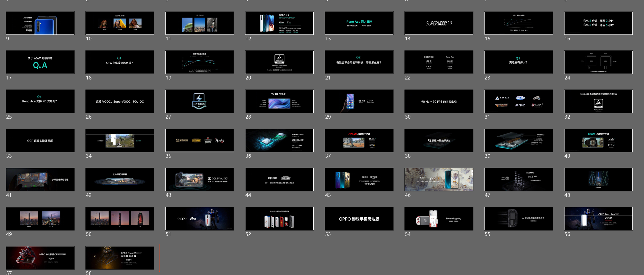Select slide 43 Dolby Audio
644x275 pixels.
(200, 180)
